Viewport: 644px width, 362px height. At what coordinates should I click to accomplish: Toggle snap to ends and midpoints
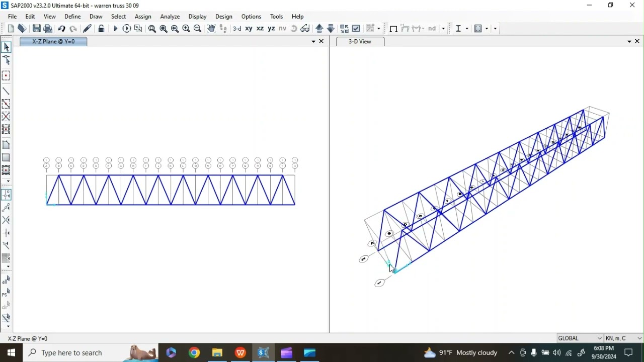pos(7,208)
